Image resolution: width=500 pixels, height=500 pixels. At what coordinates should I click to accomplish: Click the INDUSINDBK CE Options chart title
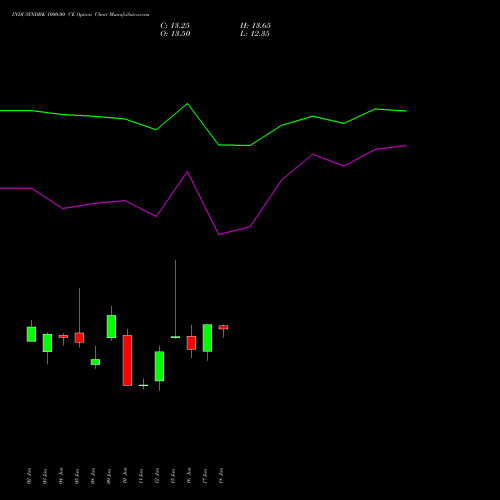(x=80, y=14)
